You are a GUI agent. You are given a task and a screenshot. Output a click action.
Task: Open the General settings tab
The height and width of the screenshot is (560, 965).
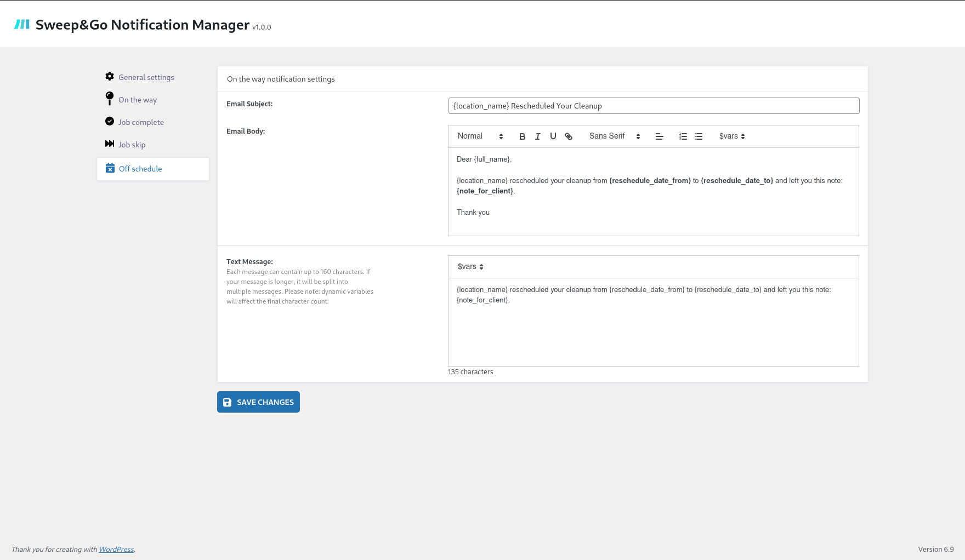point(146,77)
